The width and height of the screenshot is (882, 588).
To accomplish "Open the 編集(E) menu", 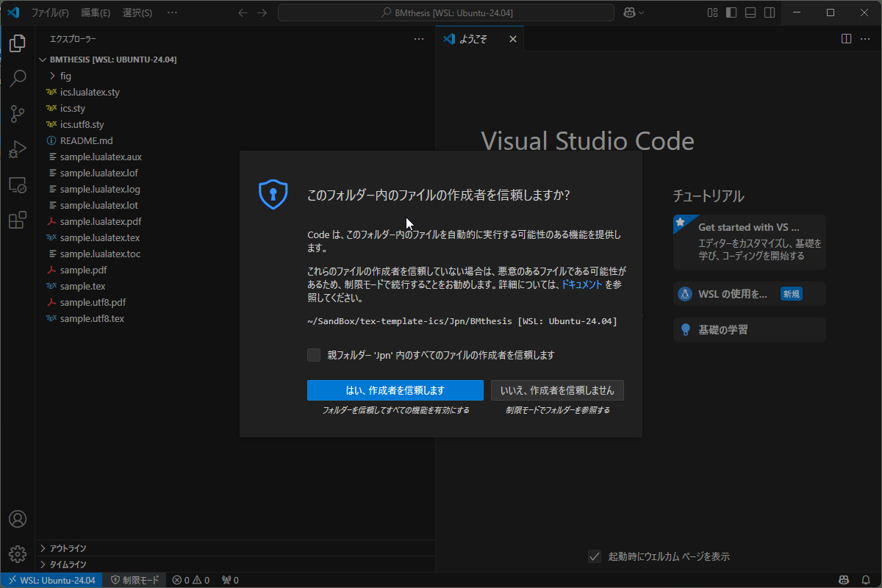I will point(96,12).
